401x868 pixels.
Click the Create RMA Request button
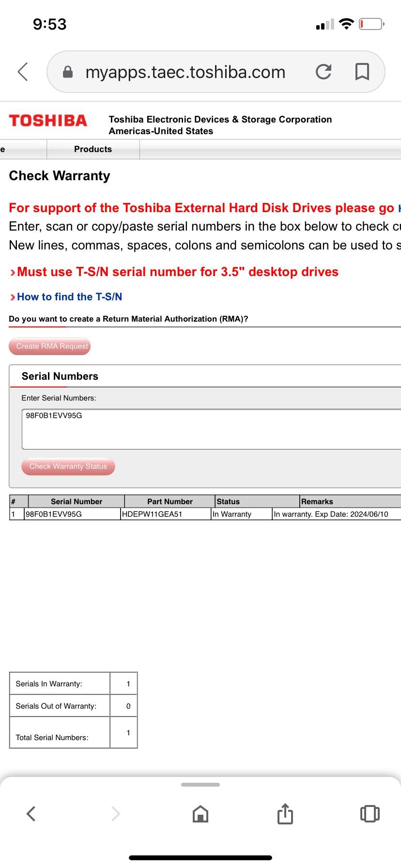(50, 346)
